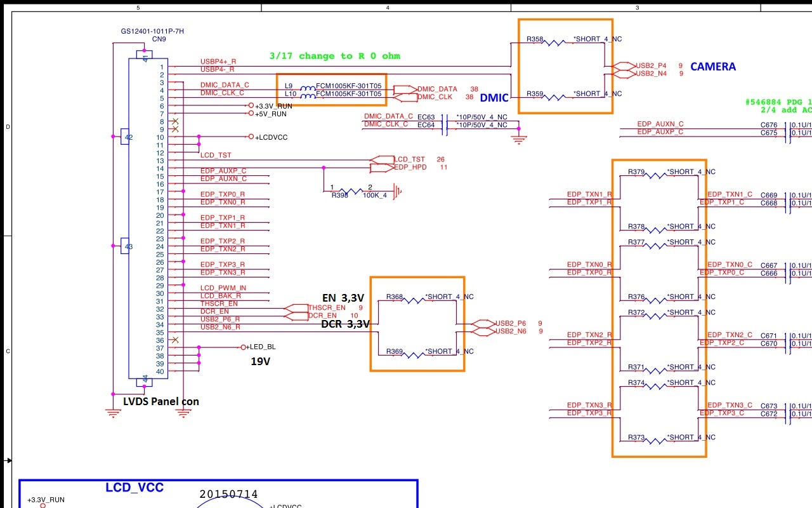The width and height of the screenshot is (812, 508).
Task: Click resistor designator R369
Action: [x=395, y=352]
